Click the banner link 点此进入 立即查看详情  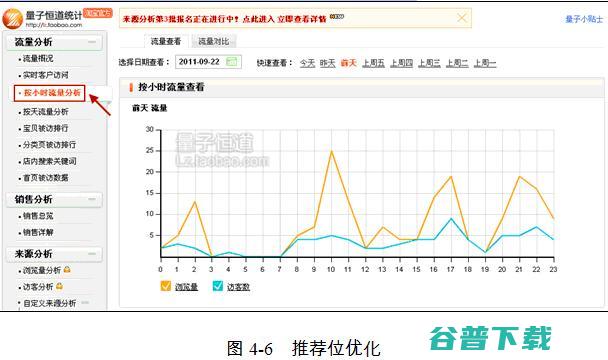pos(284,19)
